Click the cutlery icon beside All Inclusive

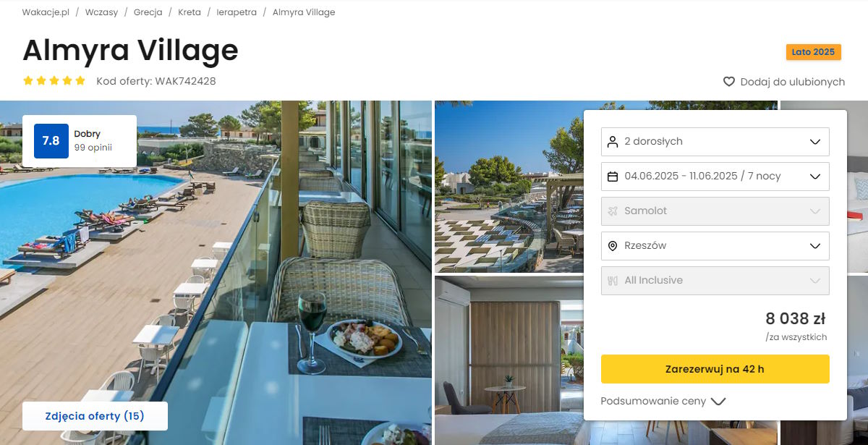pyautogui.click(x=613, y=280)
